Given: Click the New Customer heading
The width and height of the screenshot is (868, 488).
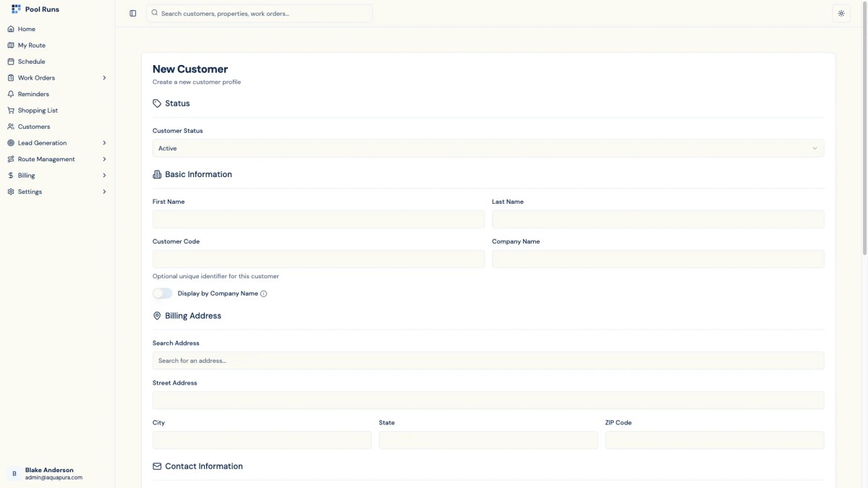Looking at the screenshot, I should click(190, 69).
